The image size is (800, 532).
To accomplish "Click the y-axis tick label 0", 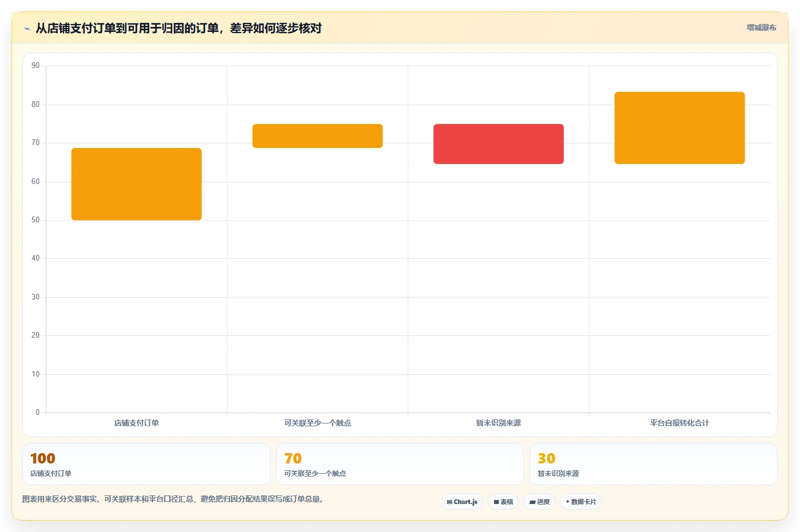I will (x=38, y=413).
